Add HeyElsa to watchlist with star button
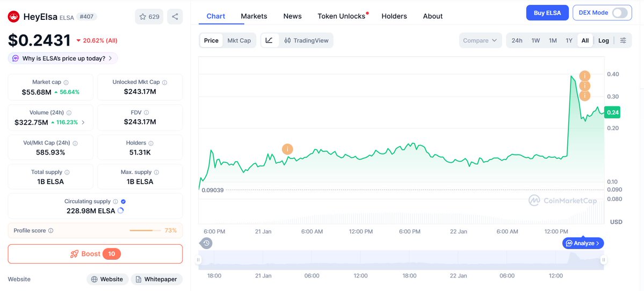 click(149, 17)
